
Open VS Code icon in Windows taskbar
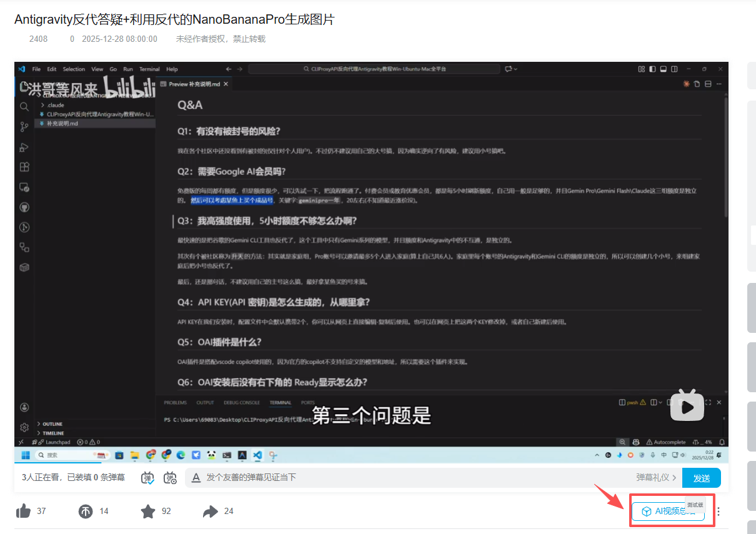click(x=257, y=455)
